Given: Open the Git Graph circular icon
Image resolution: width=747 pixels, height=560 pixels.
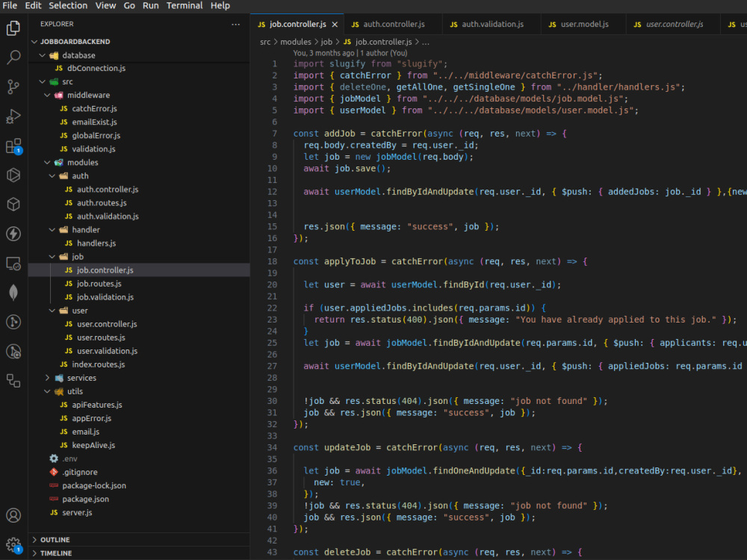Looking at the screenshot, I should point(13,322).
